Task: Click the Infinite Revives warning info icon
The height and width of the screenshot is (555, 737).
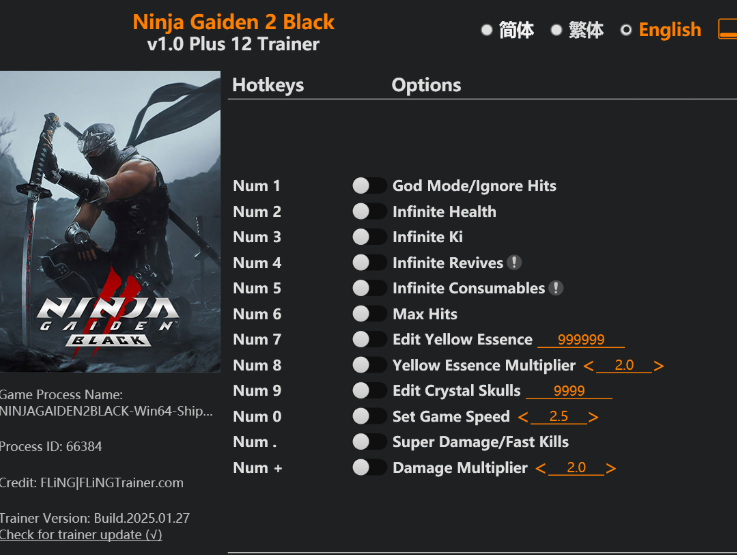Action: click(x=514, y=263)
